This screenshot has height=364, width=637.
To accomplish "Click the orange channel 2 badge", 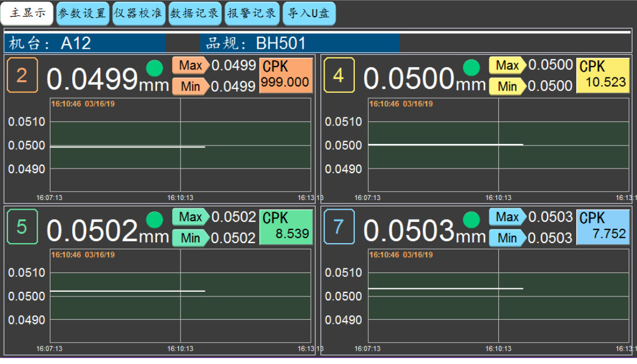I will coord(22,75).
